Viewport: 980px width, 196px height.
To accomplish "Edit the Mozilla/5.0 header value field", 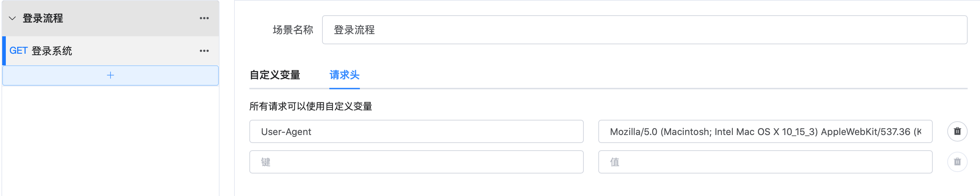I will [x=765, y=131].
